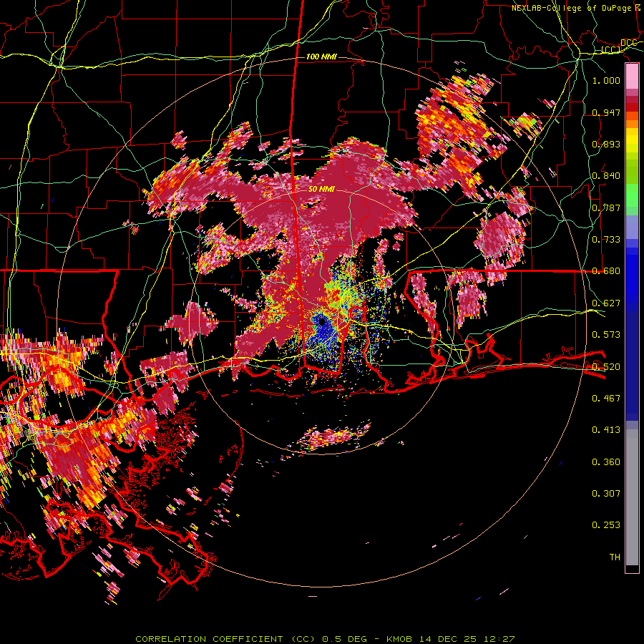
Task: Click the "12:27" timestamp in the caption
Action: coord(499,639)
